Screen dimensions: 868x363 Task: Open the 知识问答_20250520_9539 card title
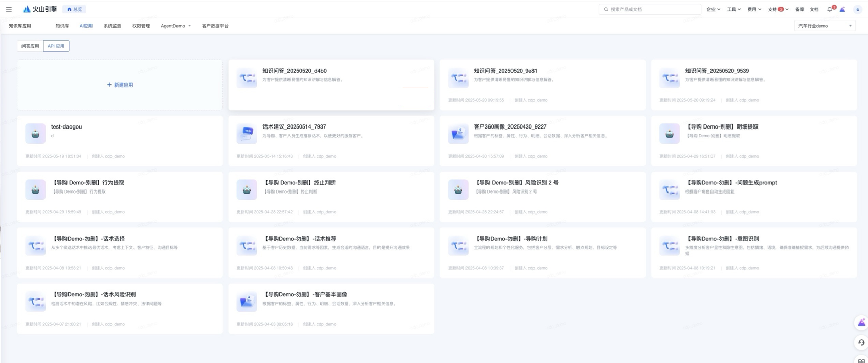[717, 71]
